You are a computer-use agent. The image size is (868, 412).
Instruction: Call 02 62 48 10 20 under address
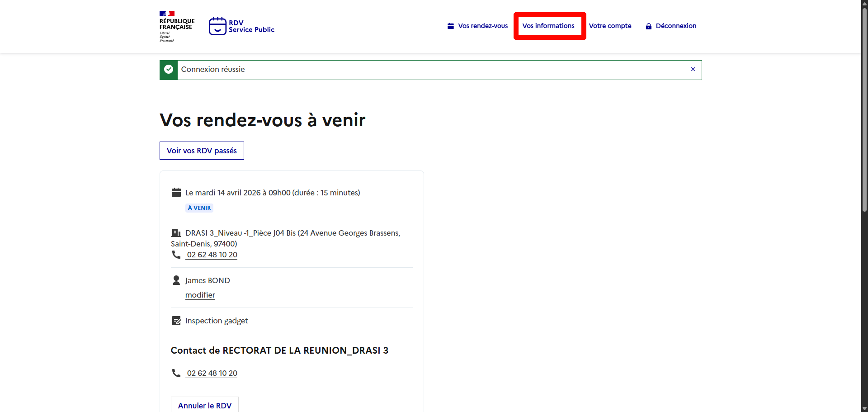[212, 255]
